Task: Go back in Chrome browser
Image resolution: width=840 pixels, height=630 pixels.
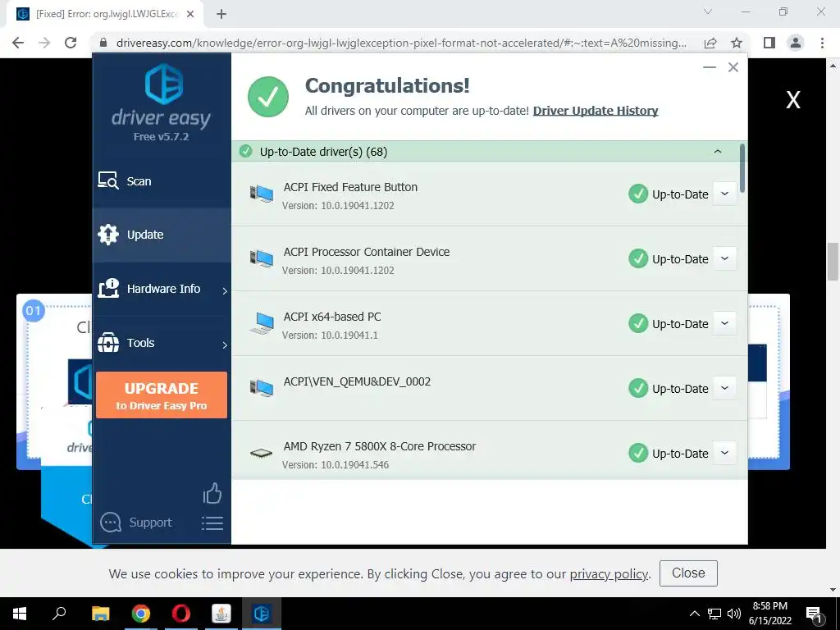Action: 18,43
